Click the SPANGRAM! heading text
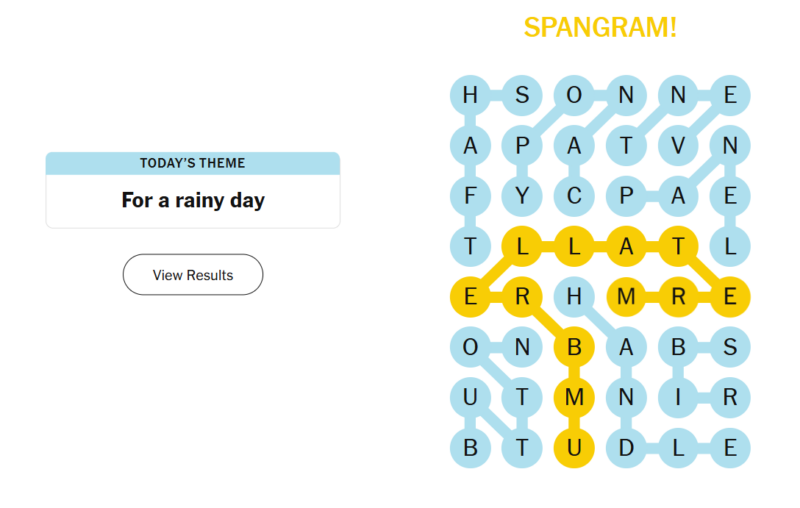This screenshot has height=508, width=800. tap(600, 28)
